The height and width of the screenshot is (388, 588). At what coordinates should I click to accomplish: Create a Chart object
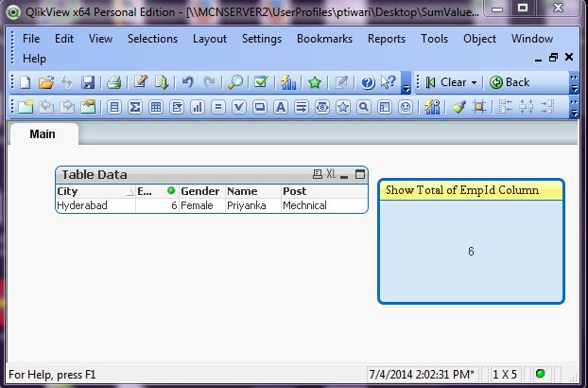198,107
